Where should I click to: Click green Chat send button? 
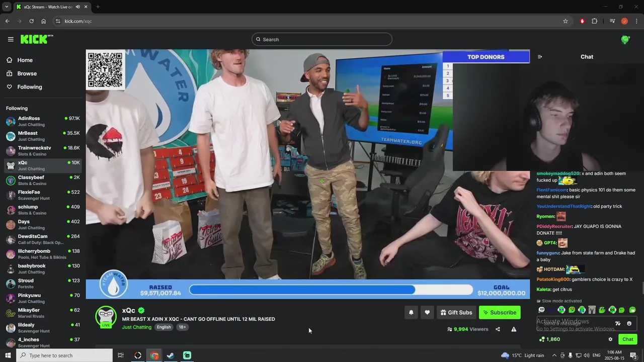pos(627,339)
